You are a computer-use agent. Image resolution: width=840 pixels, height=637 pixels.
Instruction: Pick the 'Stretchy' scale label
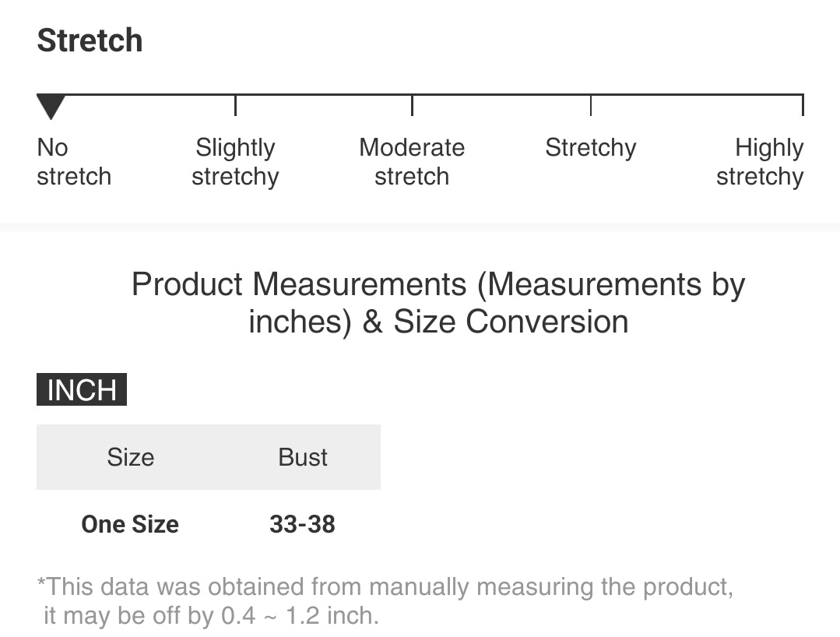pos(590,148)
